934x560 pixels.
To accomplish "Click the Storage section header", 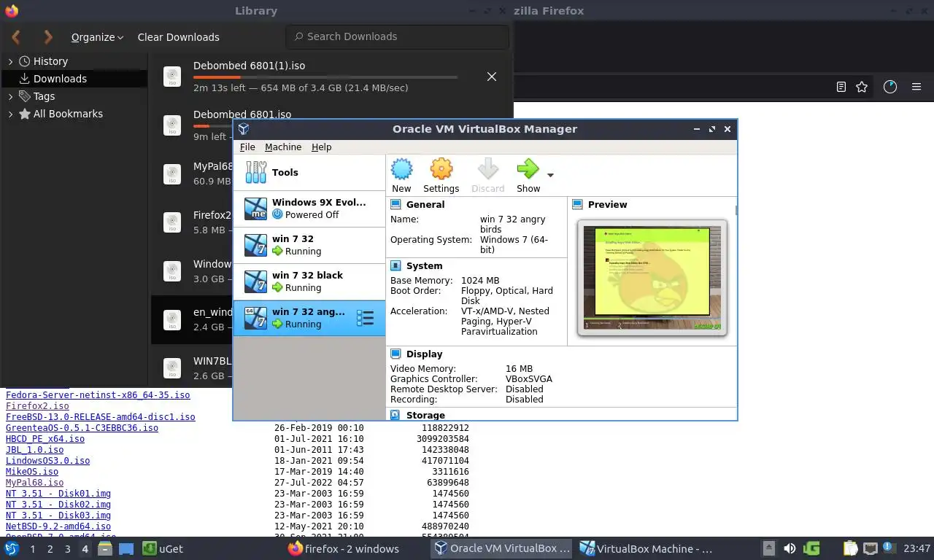I will 425,416.
